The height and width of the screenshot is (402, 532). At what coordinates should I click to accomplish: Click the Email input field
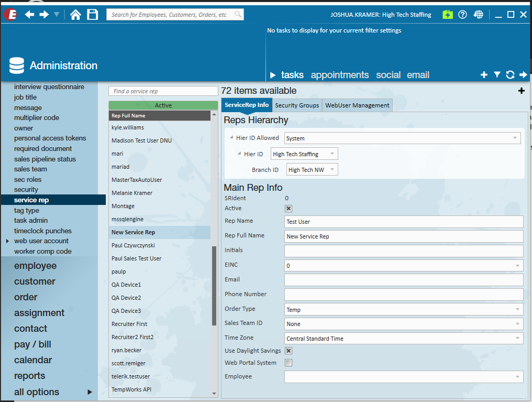(404, 280)
